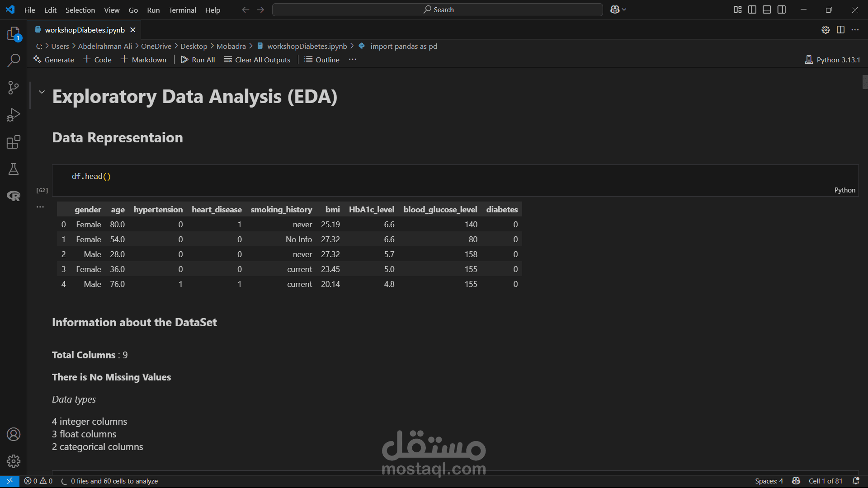The width and height of the screenshot is (868, 488).
Task: Open the Search view in activity bar
Action: [x=14, y=60]
